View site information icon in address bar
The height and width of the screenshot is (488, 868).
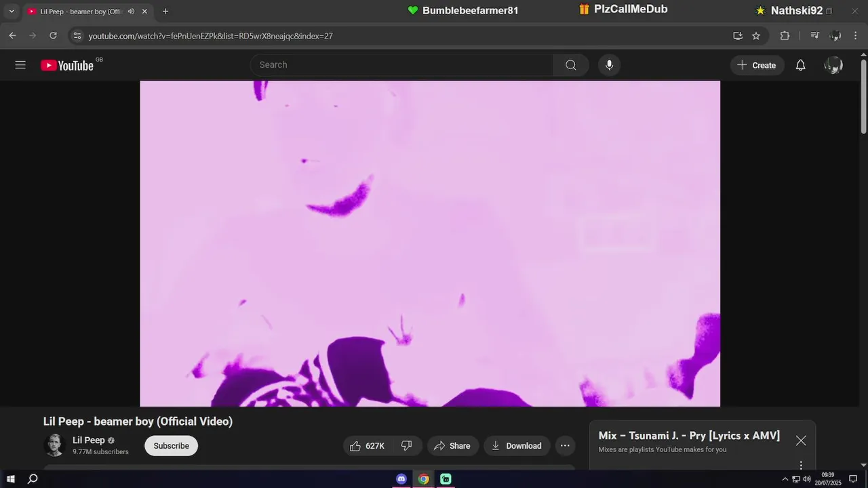coord(77,36)
